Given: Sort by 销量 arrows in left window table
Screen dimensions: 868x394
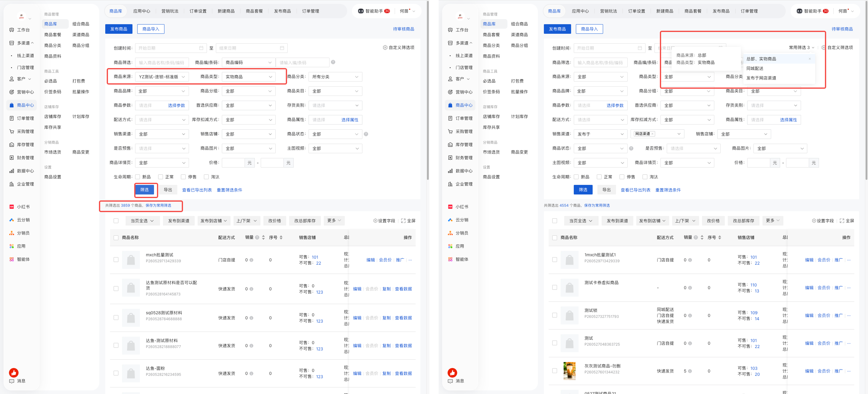Looking at the screenshot, I should [263, 237].
